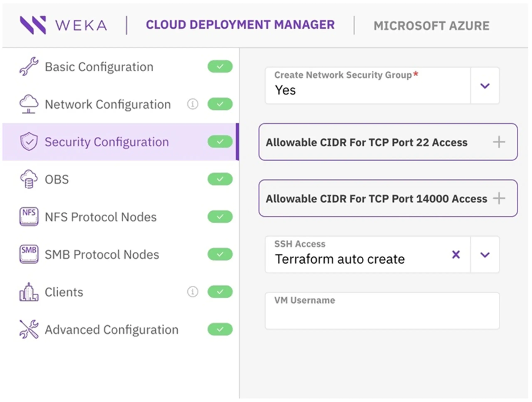This screenshot has height=402, width=532.
Task: Click the Security Configuration shield icon
Action: (29, 142)
